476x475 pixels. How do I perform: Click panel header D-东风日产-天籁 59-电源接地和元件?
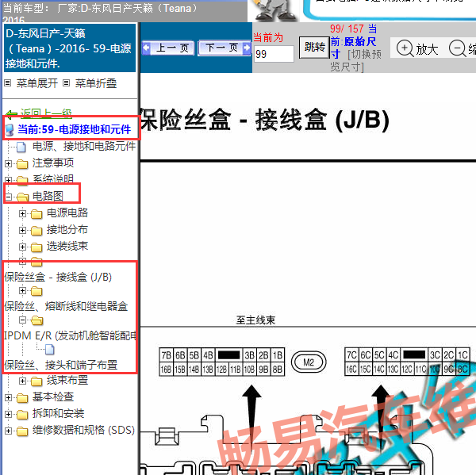click(70, 48)
